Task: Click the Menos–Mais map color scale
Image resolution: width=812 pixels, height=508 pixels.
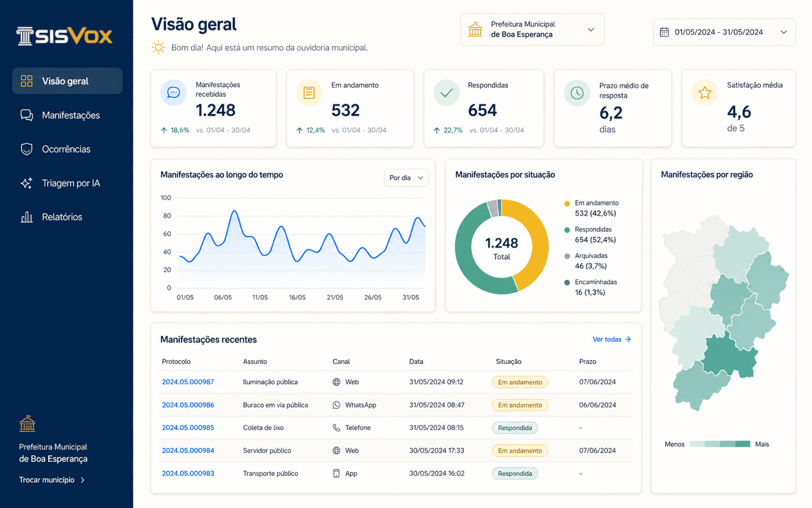Action: pos(720,444)
